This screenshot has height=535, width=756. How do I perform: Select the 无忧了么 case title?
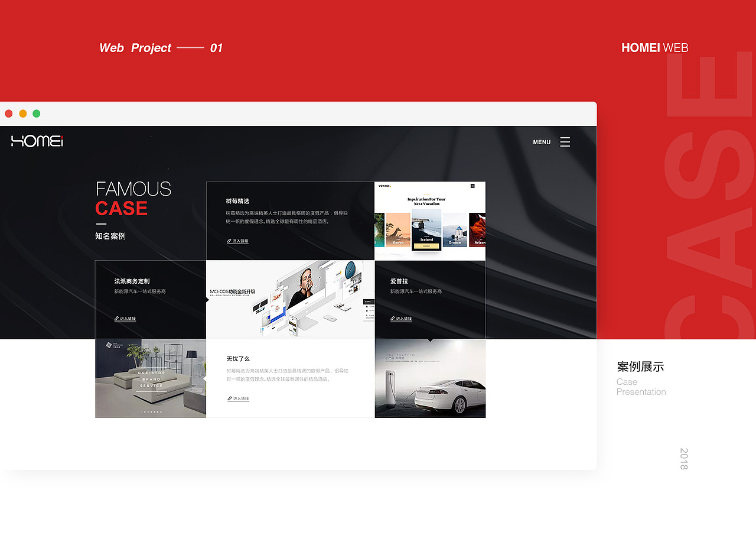pos(238,359)
